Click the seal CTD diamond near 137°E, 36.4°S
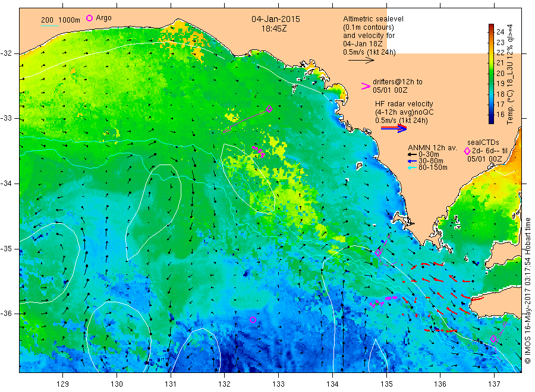The width and height of the screenshot is (535, 392). [493, 339]
